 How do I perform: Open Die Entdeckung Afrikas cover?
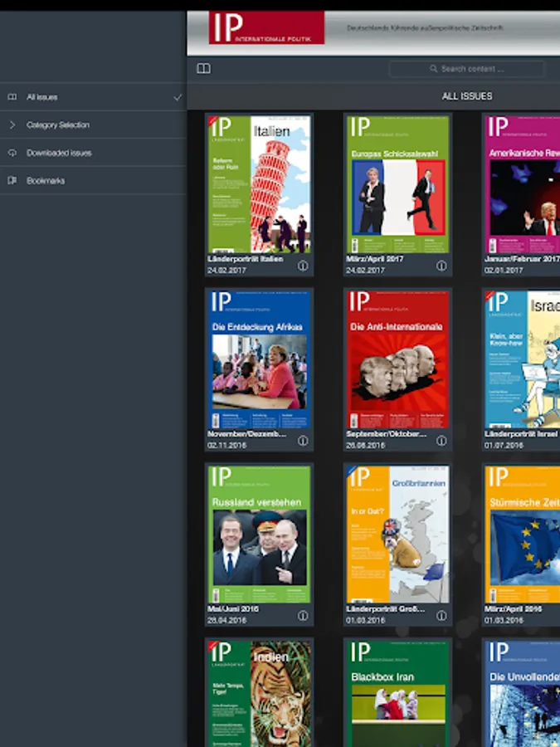pos(259,359)
